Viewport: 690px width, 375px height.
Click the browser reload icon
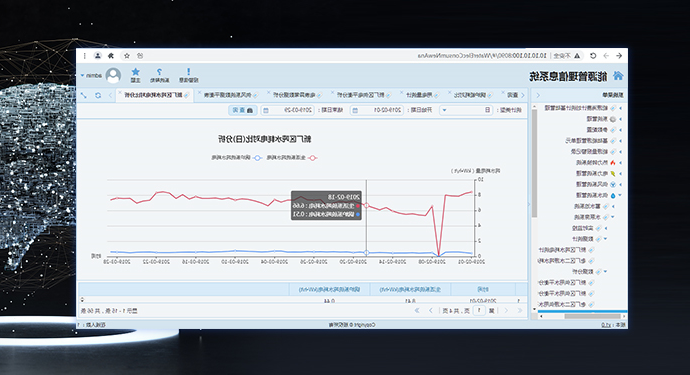pyautogui.click(x=593, y=56)
